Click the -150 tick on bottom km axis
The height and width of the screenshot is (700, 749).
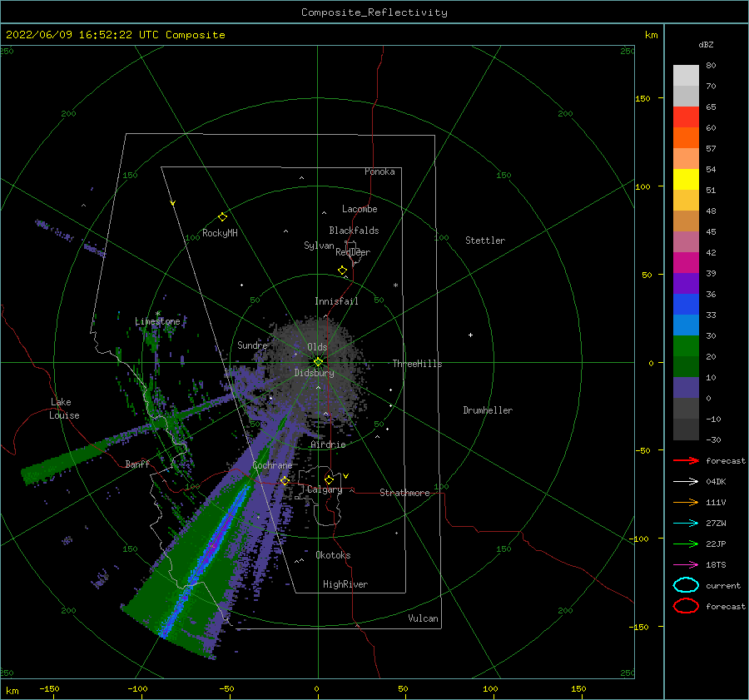coord(49,688)
